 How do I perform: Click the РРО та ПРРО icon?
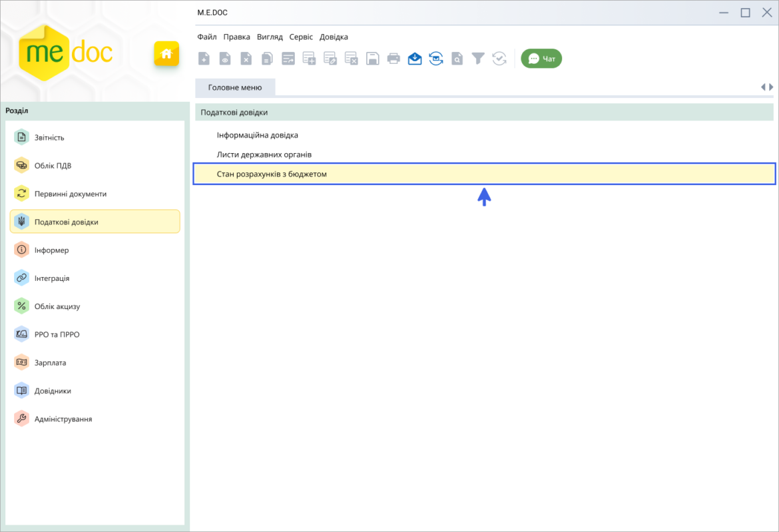click(x=21, y=334)
